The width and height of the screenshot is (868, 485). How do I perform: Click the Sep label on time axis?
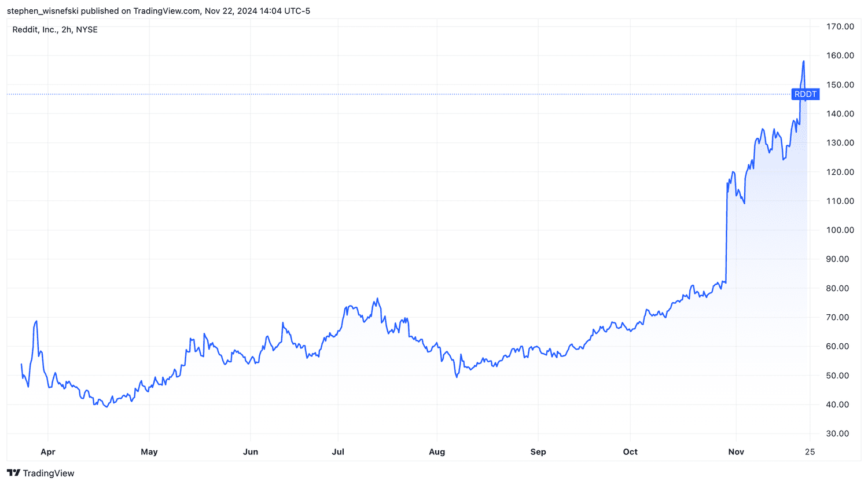[x=538, y=452]
